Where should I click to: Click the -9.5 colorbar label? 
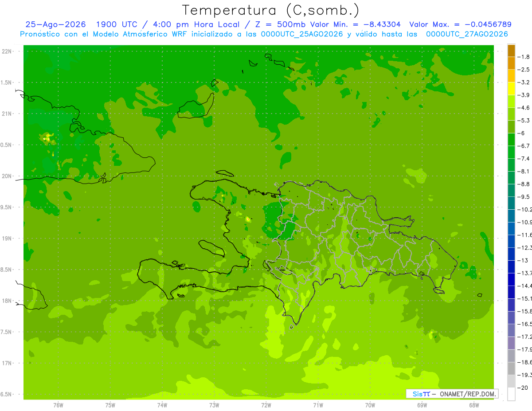click(524, 197)
